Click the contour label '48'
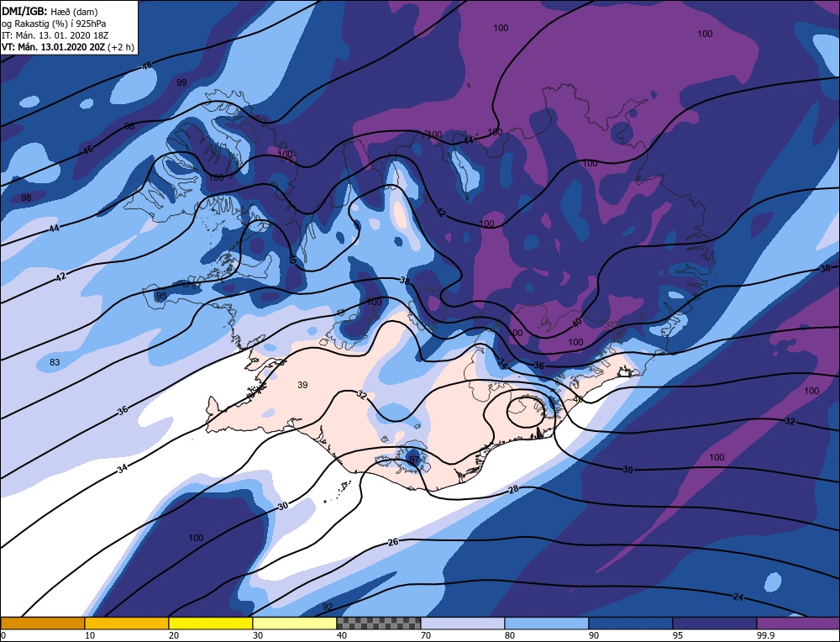The width and height of the screenshot is (840, 642). pyautogui.click(x=146, y=66)
